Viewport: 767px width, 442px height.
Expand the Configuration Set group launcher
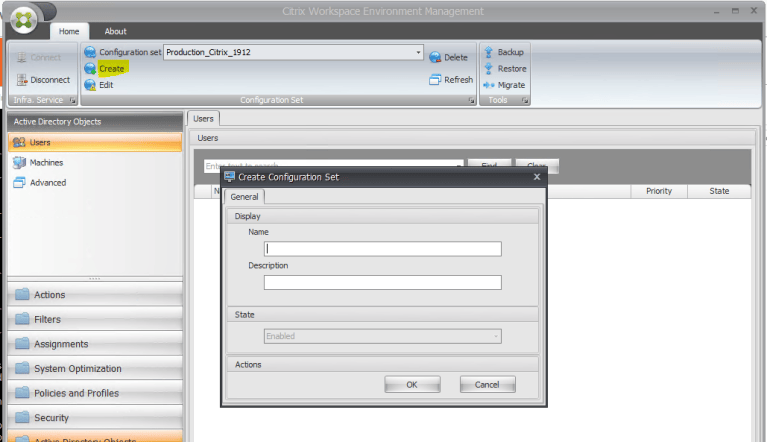click(x=472, y=100)
